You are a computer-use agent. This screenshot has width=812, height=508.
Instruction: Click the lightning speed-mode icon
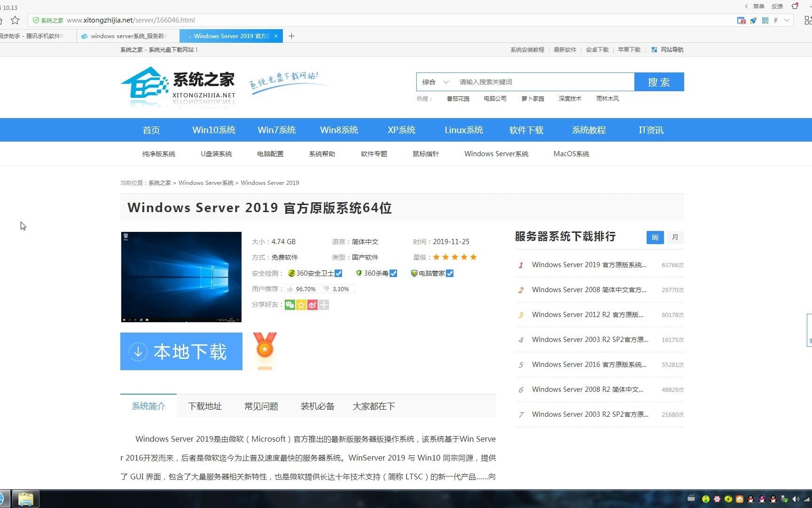point(776,20)
